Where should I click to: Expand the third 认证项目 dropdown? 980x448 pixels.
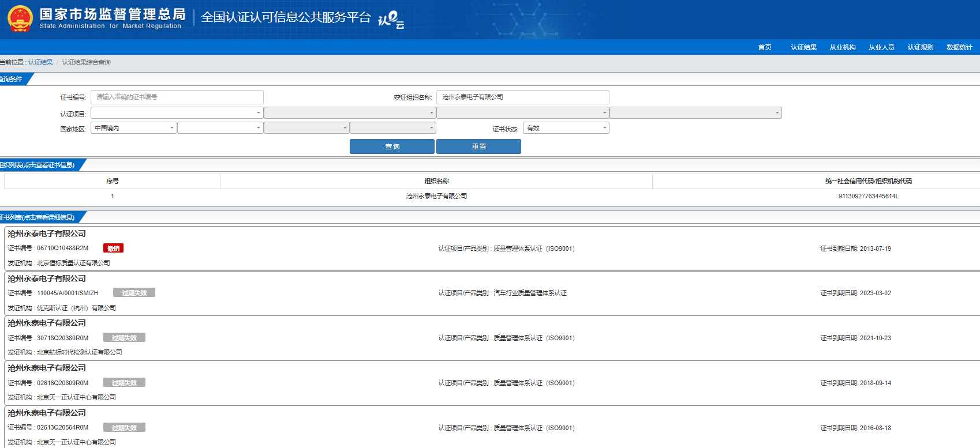(523, 112)
